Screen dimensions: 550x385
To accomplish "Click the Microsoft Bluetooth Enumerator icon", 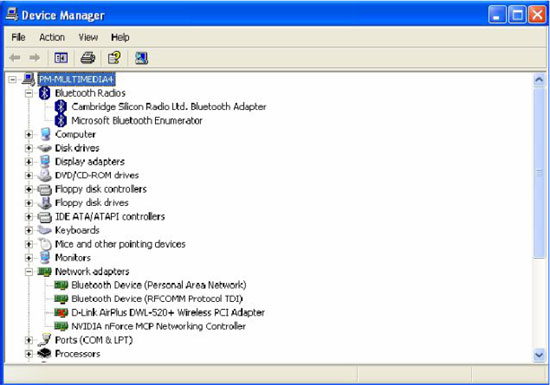I will point(61,120).
